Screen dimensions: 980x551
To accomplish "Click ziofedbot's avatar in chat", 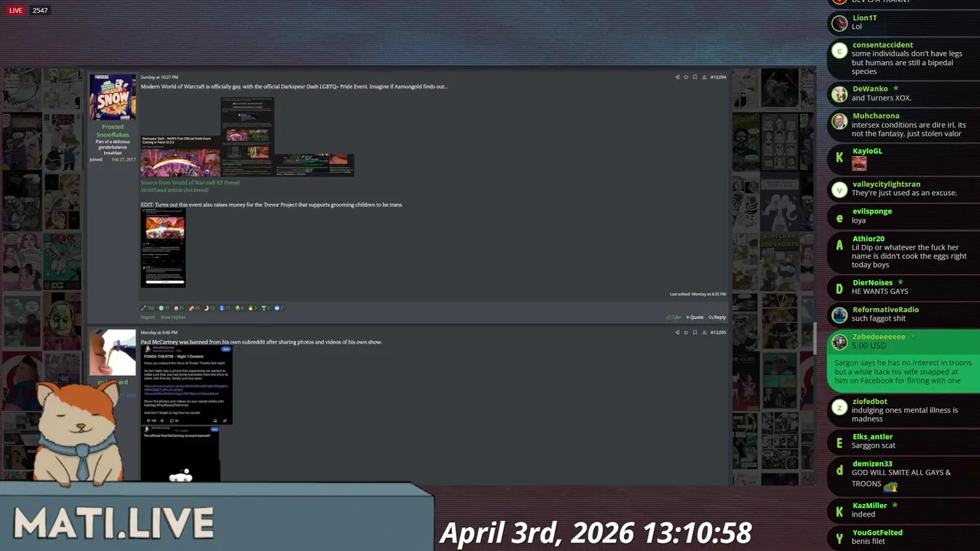I will [x=840, y=408].
